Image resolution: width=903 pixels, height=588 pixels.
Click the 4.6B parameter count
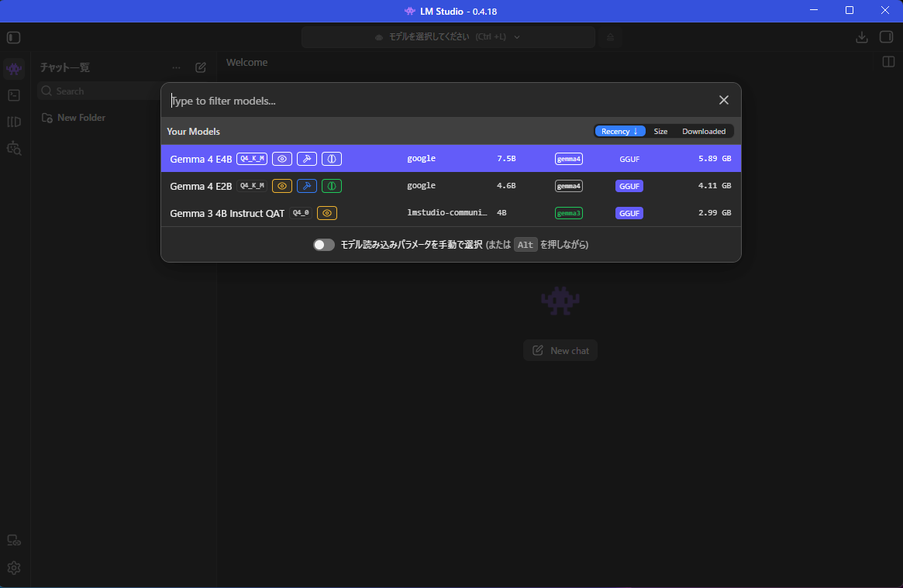pos(506,185)
